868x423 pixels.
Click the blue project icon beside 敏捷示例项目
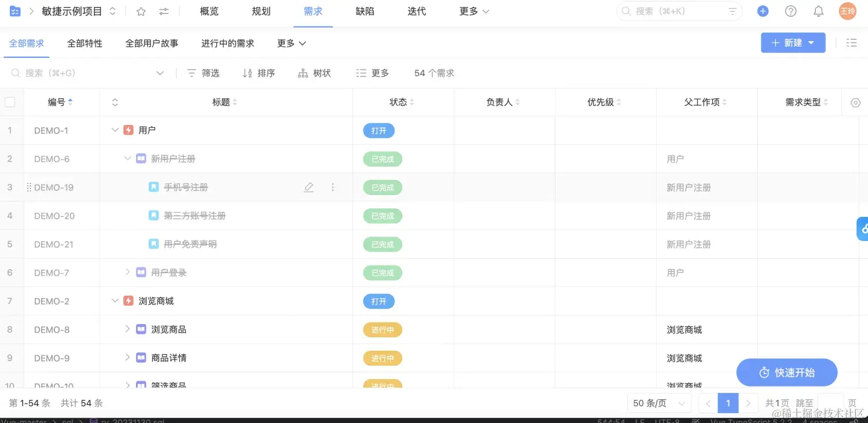[15, 11]
